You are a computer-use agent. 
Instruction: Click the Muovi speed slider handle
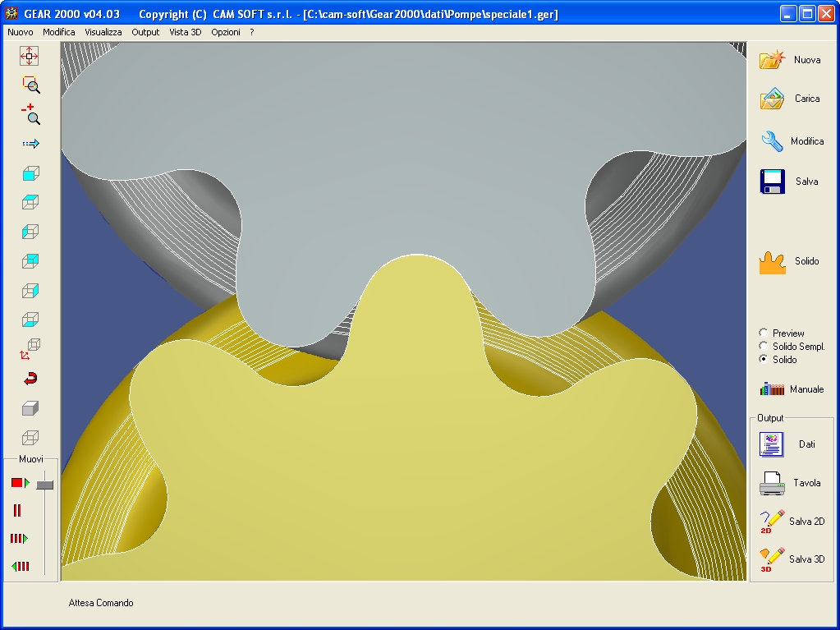[x=45, y=485]
